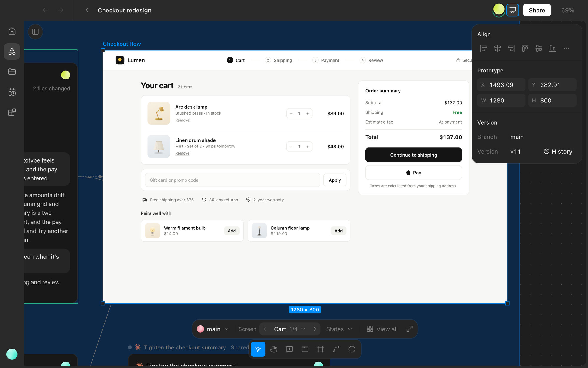Click the Review step in checkout
Image resolution: width=588 pixels, height=368 pixels.
tap(371, 60)
